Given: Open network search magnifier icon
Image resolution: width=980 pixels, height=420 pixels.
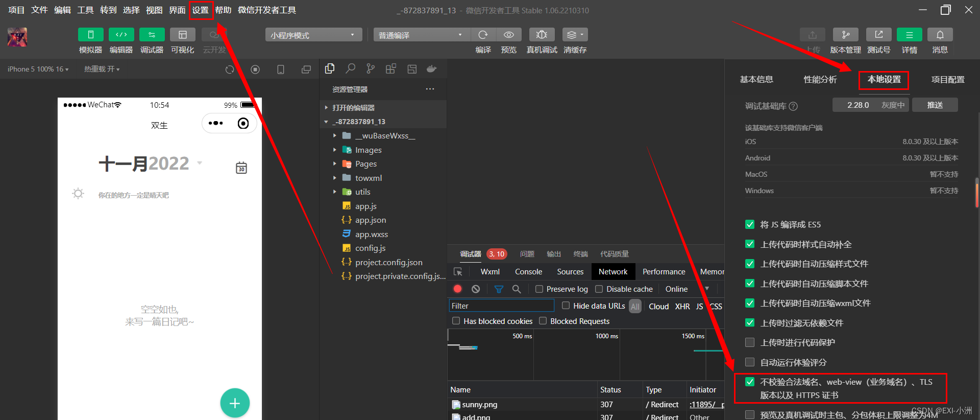Looking at the screenshot, I should pyautogui.click(x=517, y=289).
